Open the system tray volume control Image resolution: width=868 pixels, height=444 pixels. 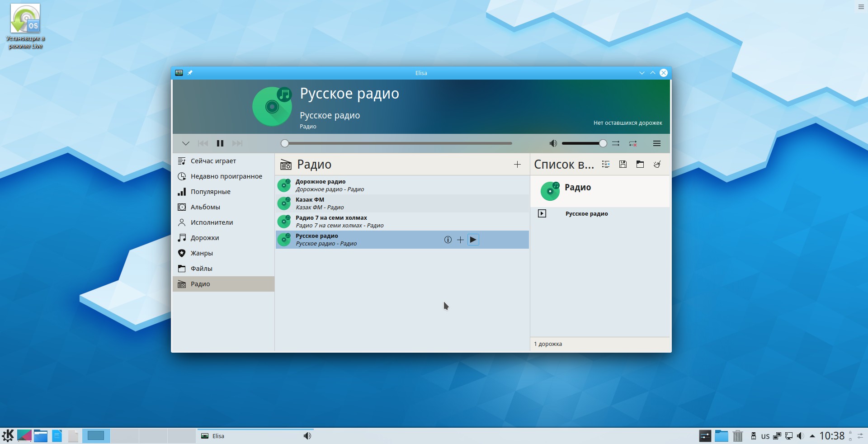[x=801, y=436]
